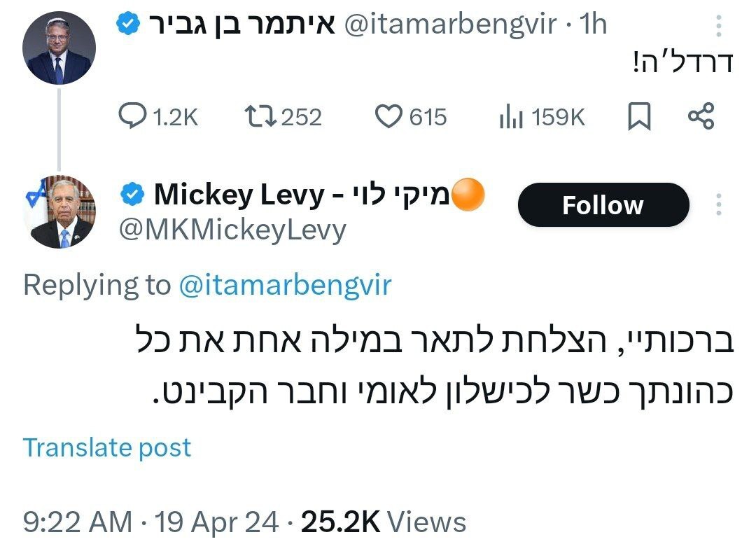Expand options via three dots beside Follow button
The width and height of the screenshot is (756, 544).
coord(720,203)
